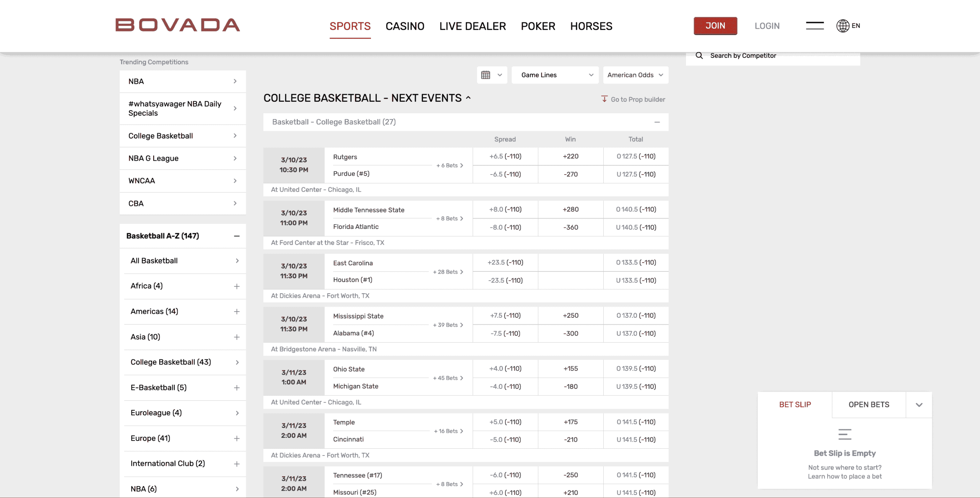
Task: Open the Live Dealer section
Action: pyautogui.click(x=472, y=26)
